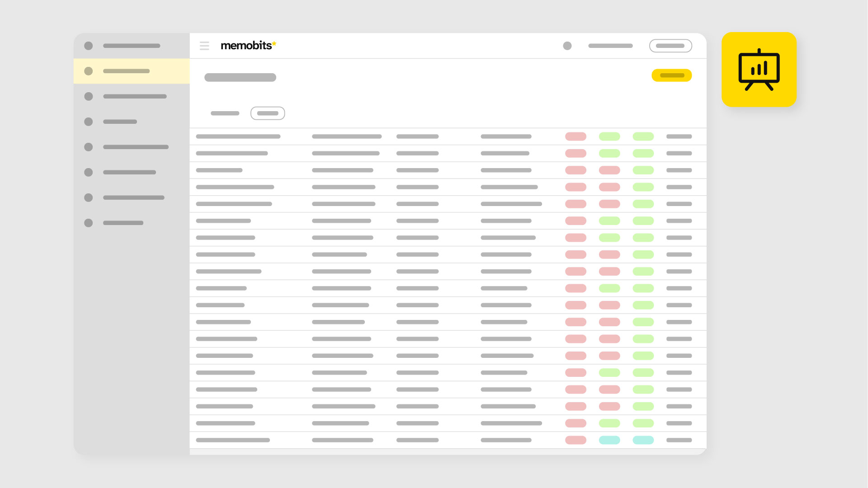Click third row's second red status badge
The width and height of the screenshot is (868, 488).
pyautogui.click(x=609, y=170)
